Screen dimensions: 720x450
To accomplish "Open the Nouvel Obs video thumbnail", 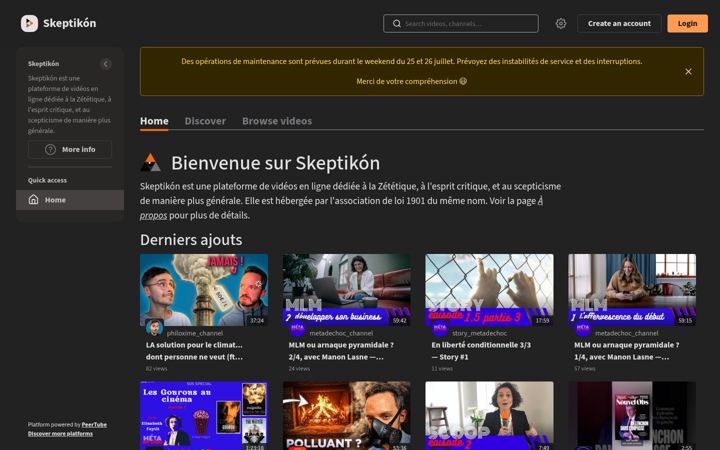I will pos(632,416).
